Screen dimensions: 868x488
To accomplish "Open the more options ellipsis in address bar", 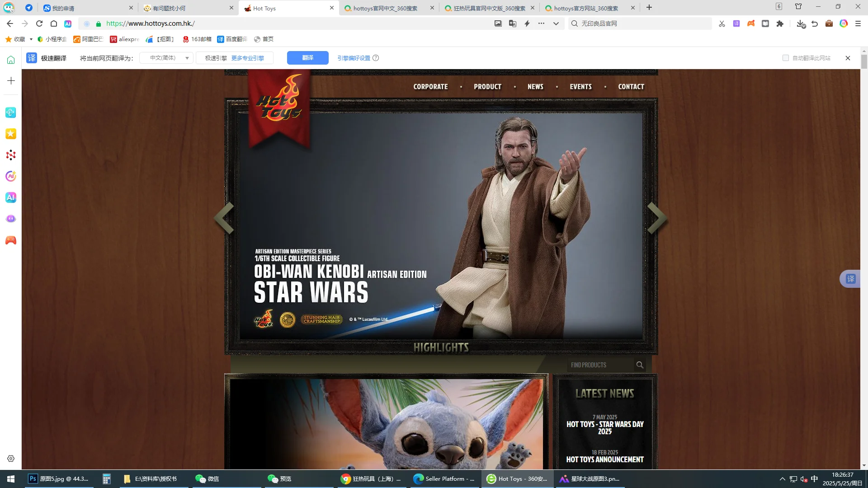I will (x=542, y=23).
